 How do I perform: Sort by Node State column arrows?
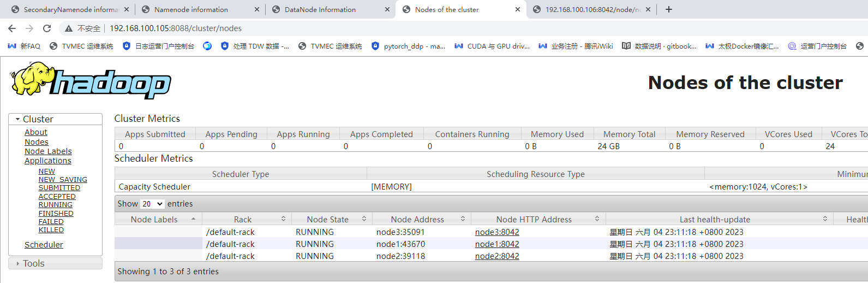364,219
